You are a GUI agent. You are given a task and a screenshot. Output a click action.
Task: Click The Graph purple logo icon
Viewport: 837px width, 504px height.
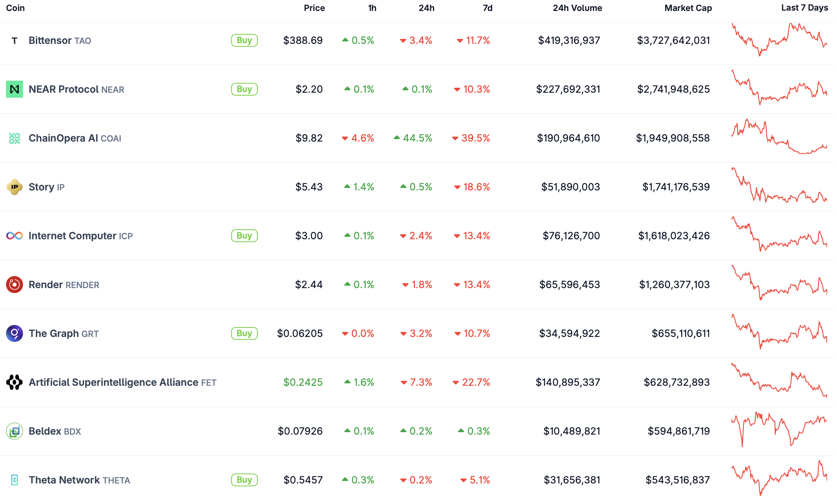coord(15,333)
